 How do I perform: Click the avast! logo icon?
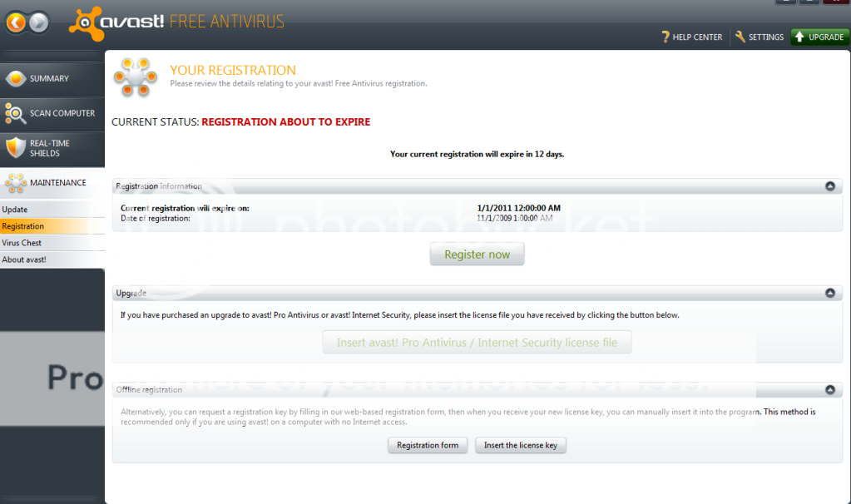[86, 24]
